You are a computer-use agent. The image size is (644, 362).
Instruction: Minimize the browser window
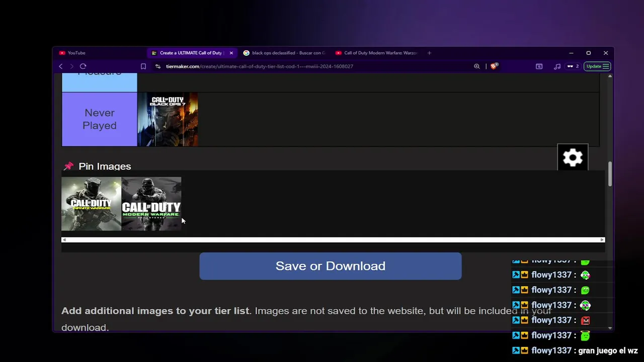point(571,53)
